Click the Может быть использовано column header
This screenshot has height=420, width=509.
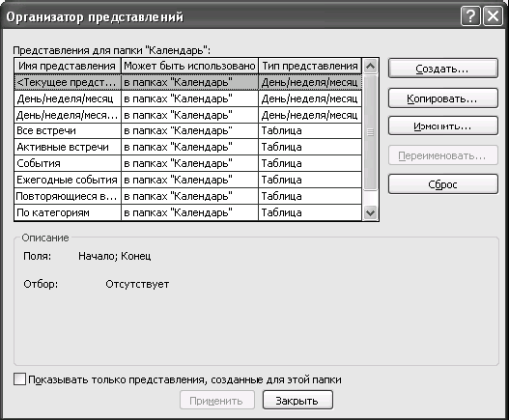click(189, 66)
